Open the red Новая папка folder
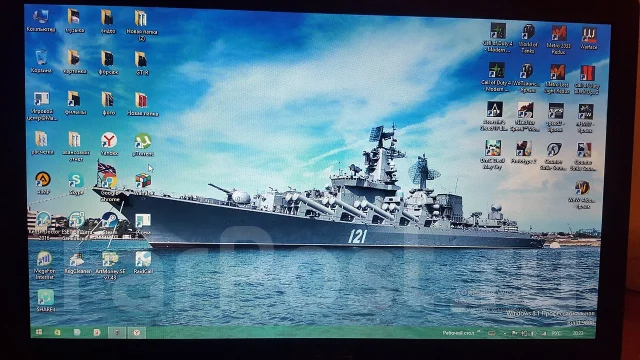Viewport: 640px width, 360px height. click(x=142, y=104)
